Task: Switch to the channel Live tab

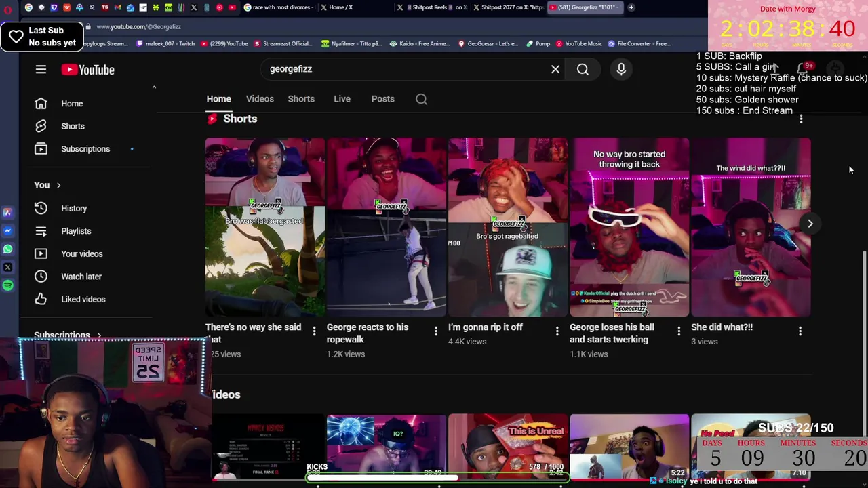Action: click(x=342, y=99)
